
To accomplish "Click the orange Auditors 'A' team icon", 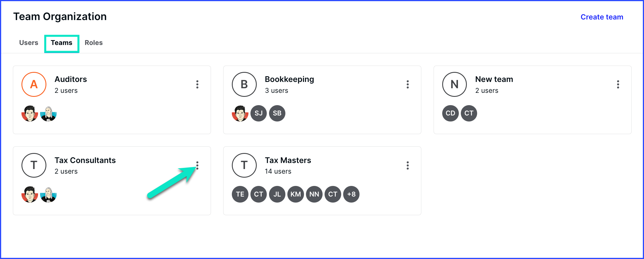I will tap(34, 84).
